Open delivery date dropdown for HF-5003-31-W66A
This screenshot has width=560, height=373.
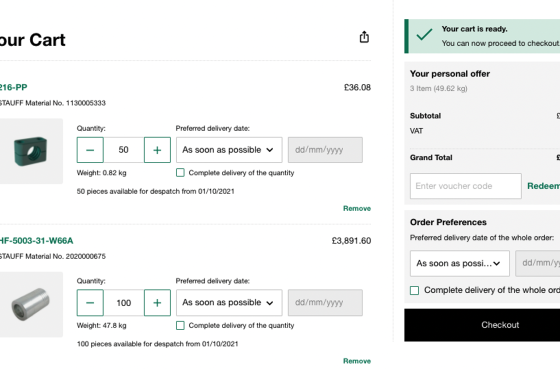[x=229, y=303]
